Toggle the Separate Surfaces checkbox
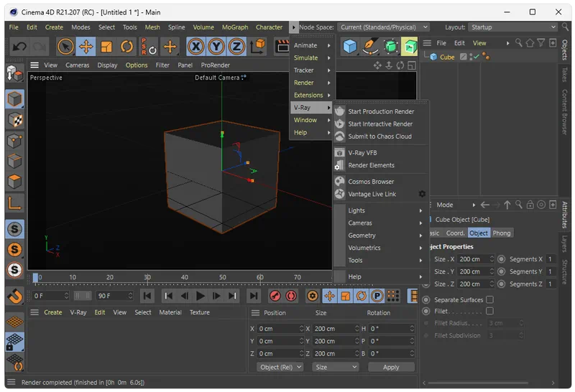Screen dimensions: 575x392 (x=489, y=299)
